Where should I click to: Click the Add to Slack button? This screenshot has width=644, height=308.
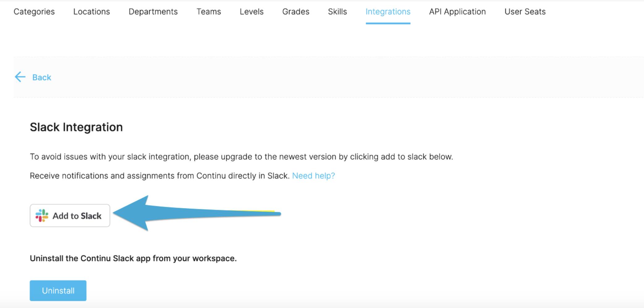70,215
